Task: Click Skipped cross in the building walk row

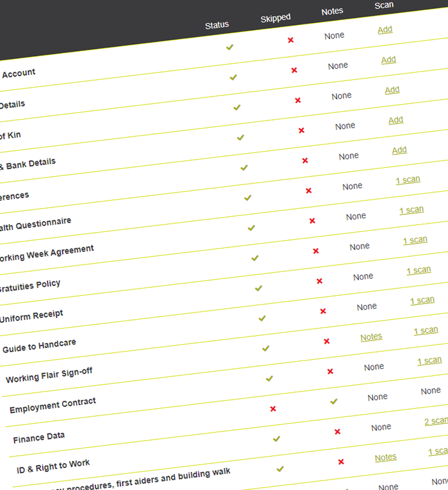Action: (341, 462)
